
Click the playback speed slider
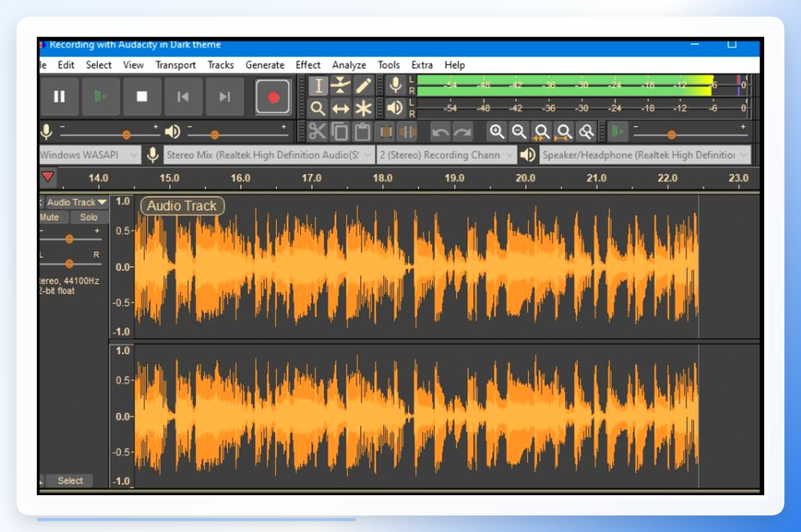click(689, 134)
